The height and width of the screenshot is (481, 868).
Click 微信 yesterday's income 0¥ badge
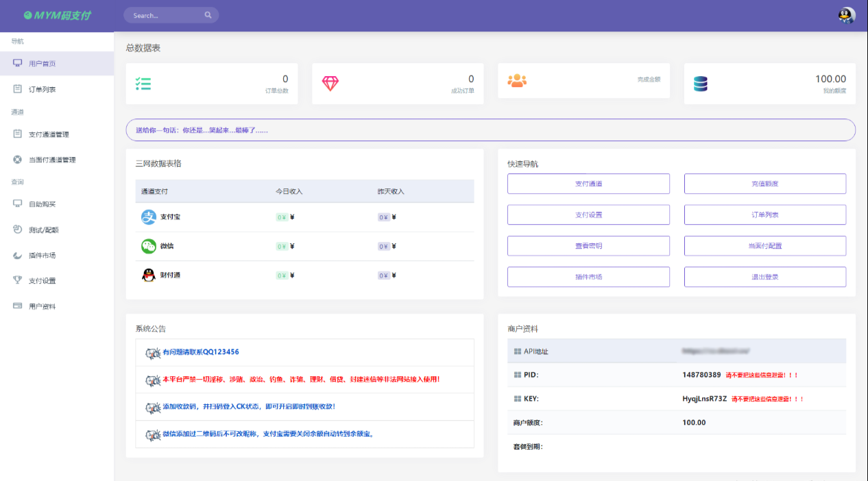click(383, 247)
